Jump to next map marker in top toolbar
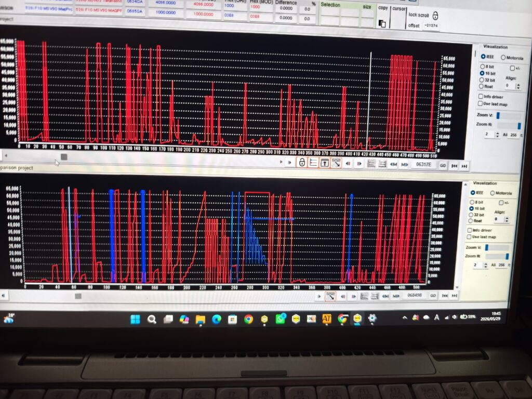This screenshot has width=532, height=399. click(405, 165)
